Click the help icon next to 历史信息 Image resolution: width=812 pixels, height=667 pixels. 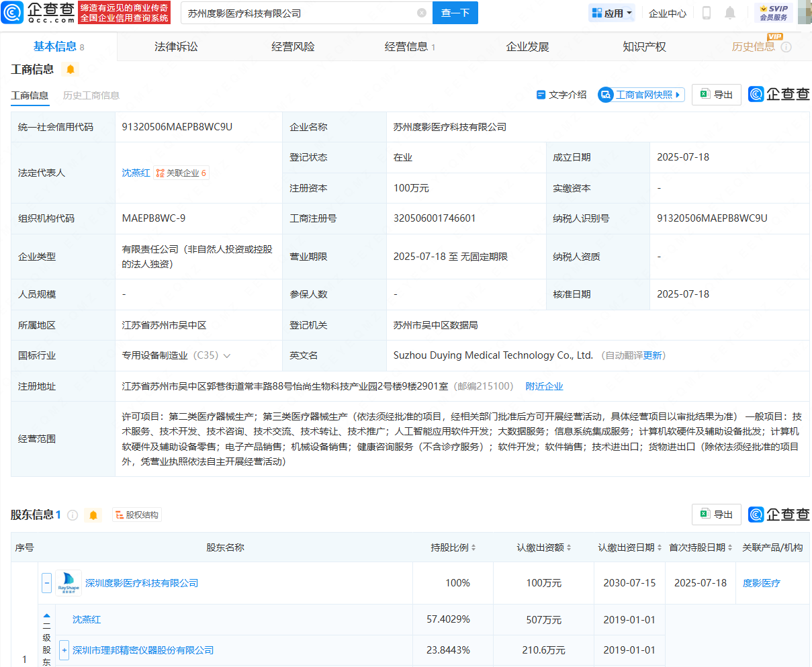pos(786,47)
